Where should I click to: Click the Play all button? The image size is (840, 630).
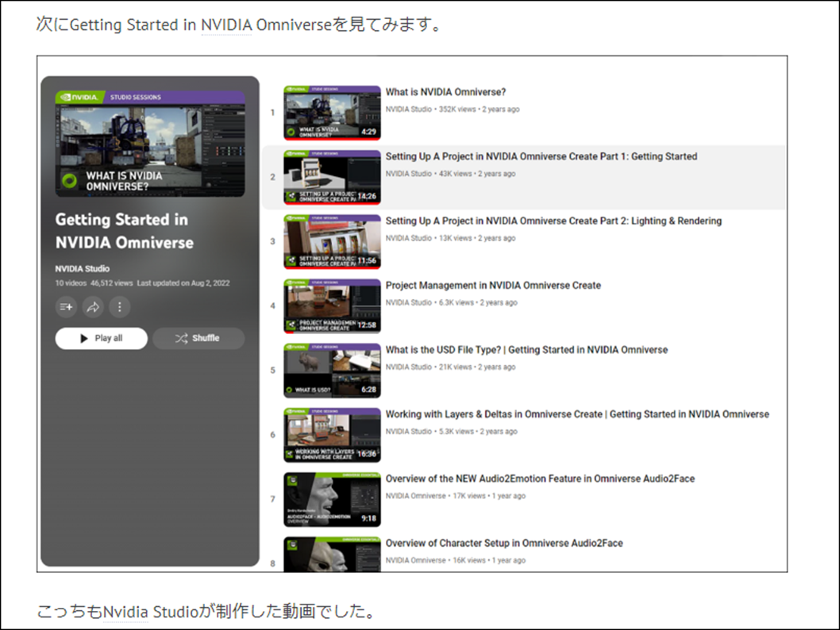tap(102, 338)
